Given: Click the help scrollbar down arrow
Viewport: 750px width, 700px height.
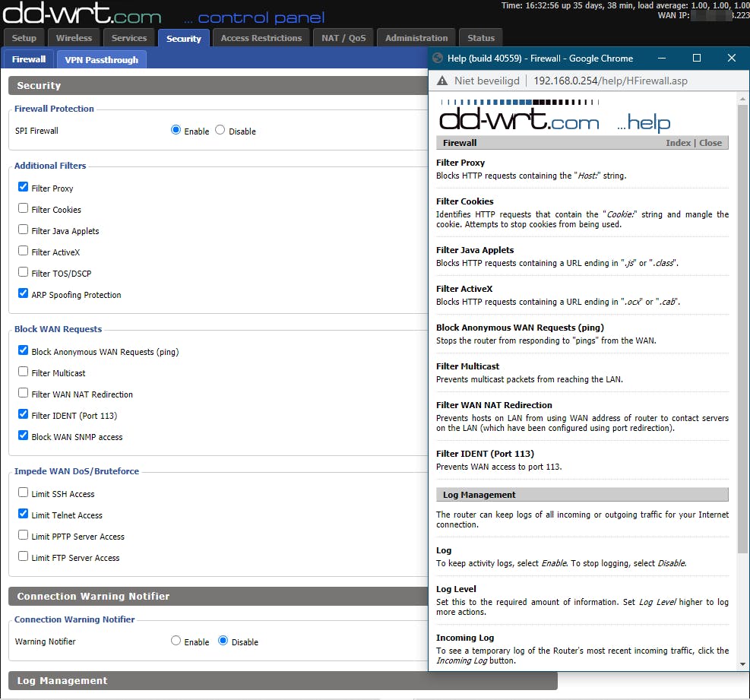Looking at the screenshot, I should (x=742, y=664).
